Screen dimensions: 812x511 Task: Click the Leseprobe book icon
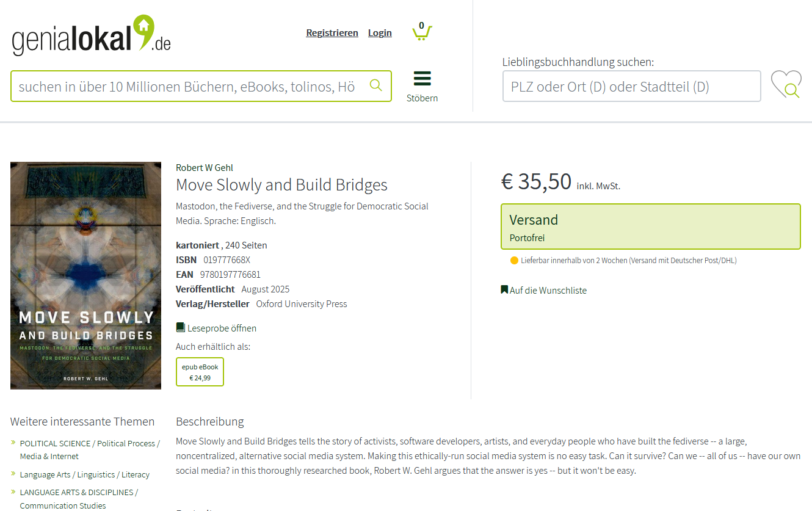[181, 328]
